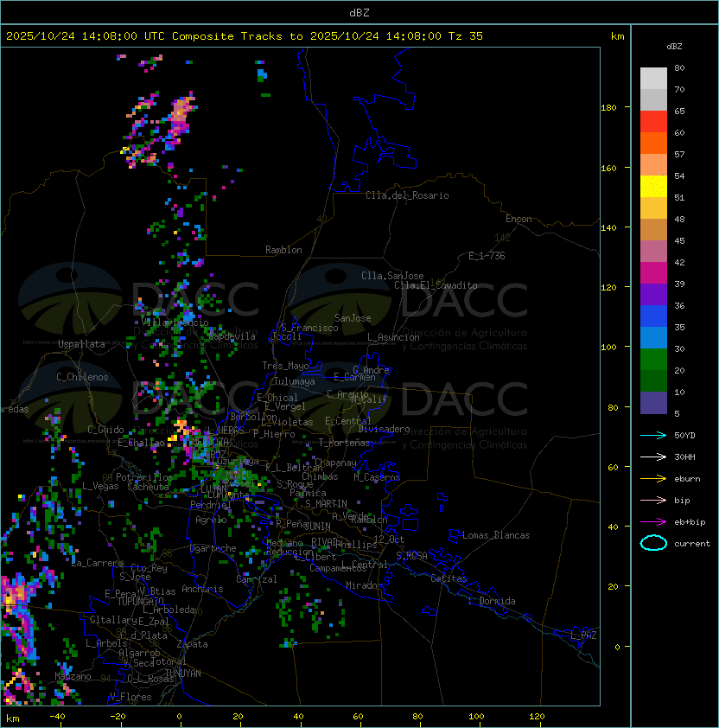Click the cyan 50YD arrow in legend
This screenshot has width=719, height=728.
point(653,435)
